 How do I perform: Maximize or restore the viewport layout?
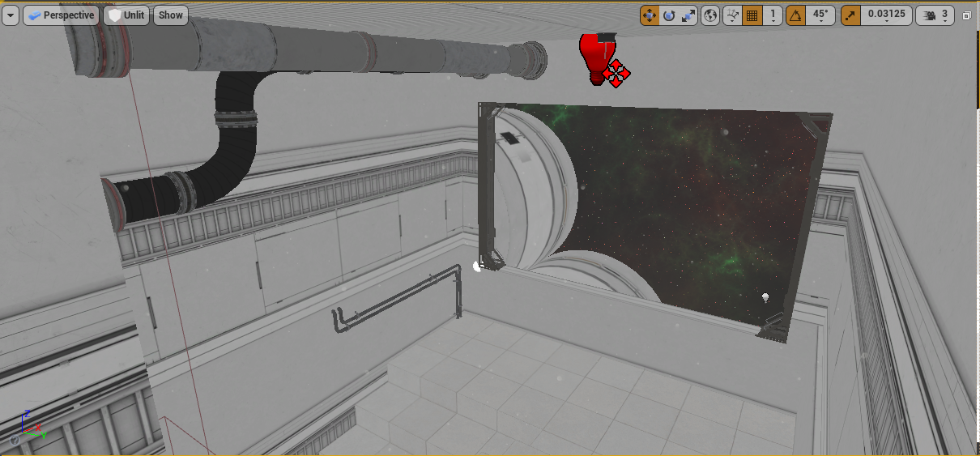(x=967, y=15)
